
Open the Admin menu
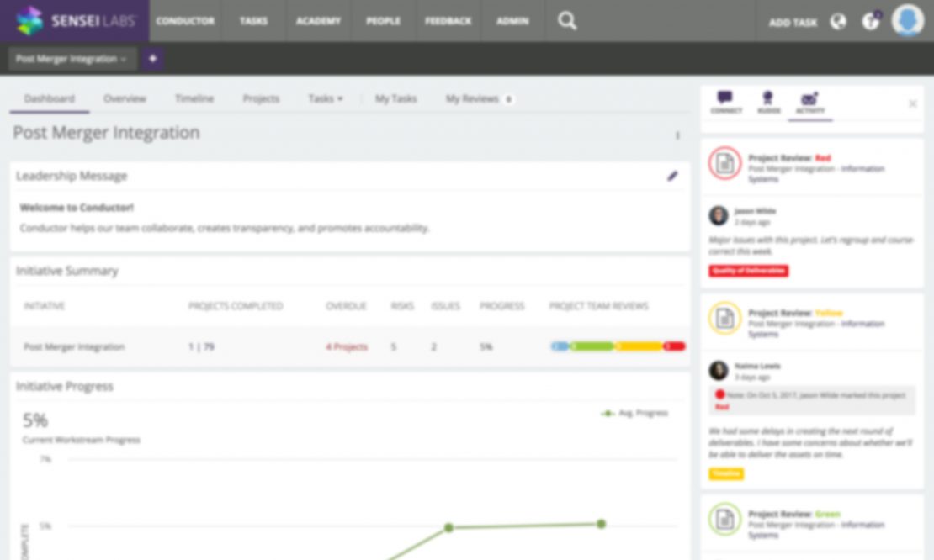coord(512,21)
